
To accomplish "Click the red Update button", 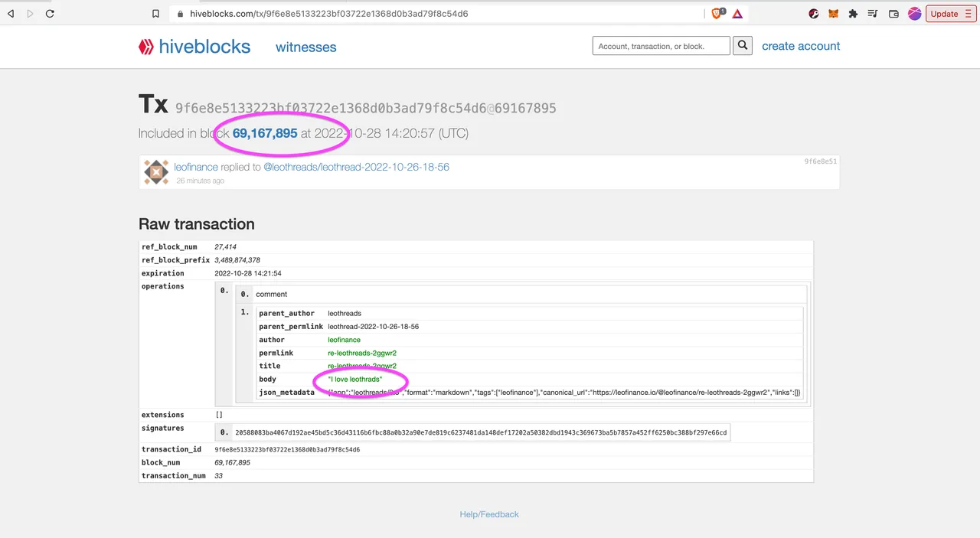I will pyautogui.click(x=950, y=14).
